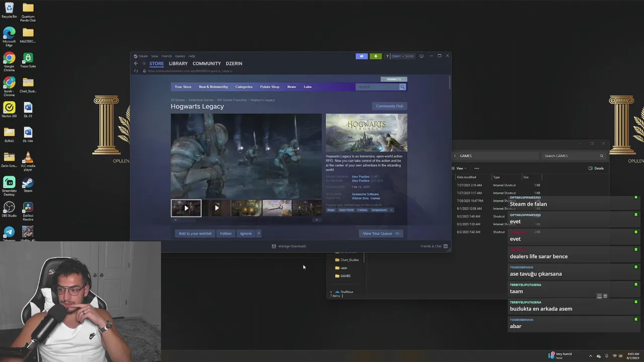Click the Steam store search field
The width and height of the screenshot is (644, 362).
point(377,87)
